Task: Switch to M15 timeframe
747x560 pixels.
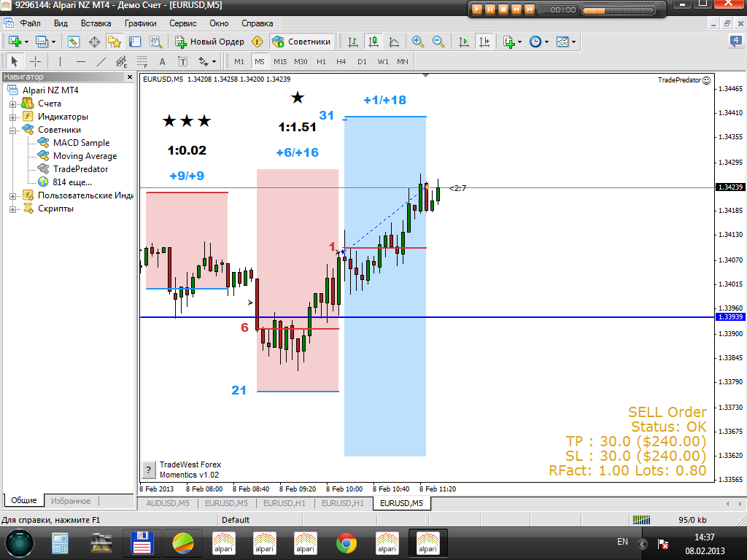Action: pyautogui.click(x=280, y=61)
